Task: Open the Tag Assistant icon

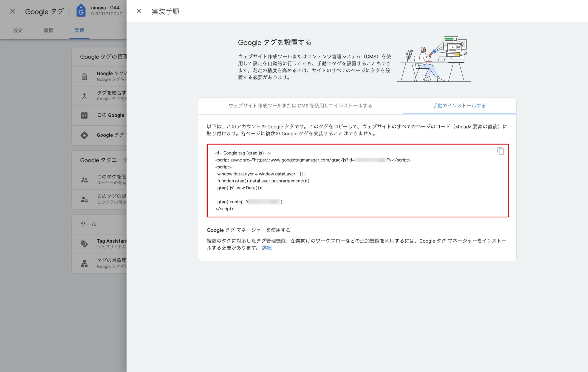Action: (84, 244)
